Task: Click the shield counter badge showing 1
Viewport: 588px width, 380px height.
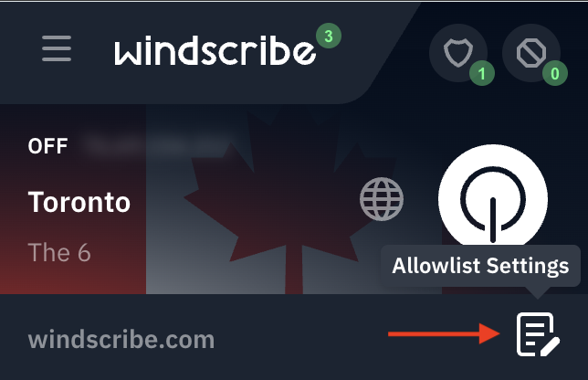Action: 482,73
